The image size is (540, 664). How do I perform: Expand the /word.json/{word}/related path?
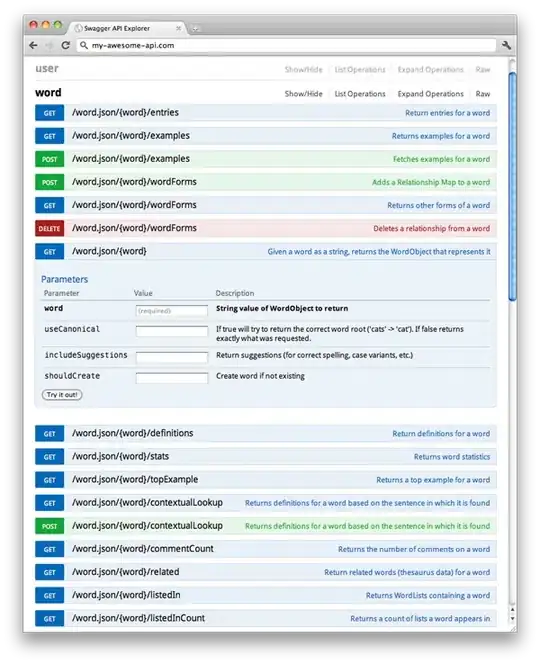point(126,572)
